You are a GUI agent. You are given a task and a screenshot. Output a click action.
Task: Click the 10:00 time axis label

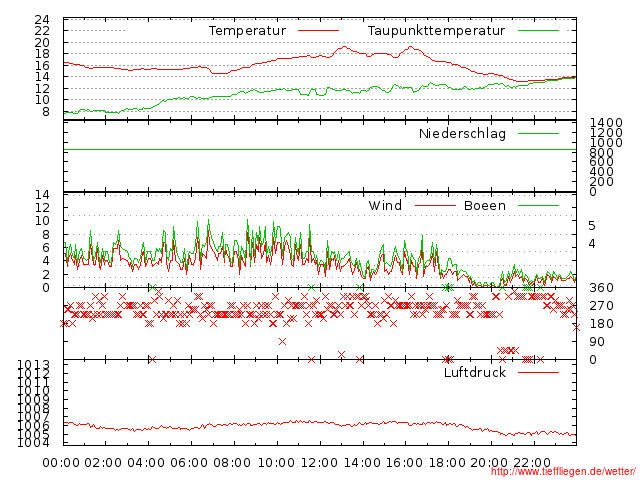click(x=276, y=463)
